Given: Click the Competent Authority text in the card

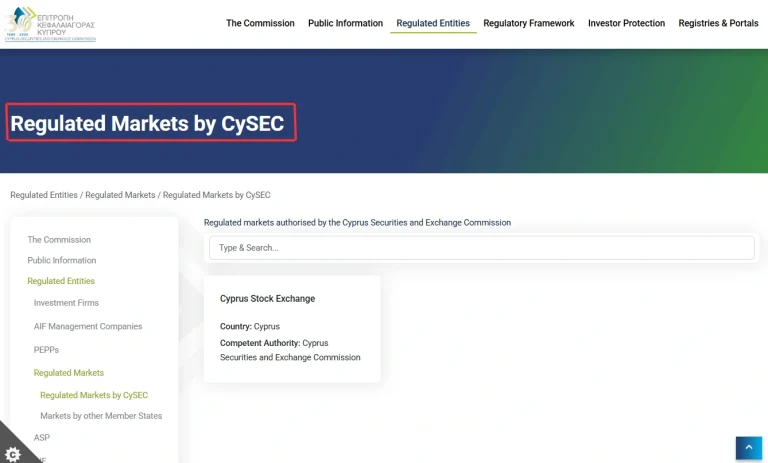Looking at the screenshot, I should 290,350.
